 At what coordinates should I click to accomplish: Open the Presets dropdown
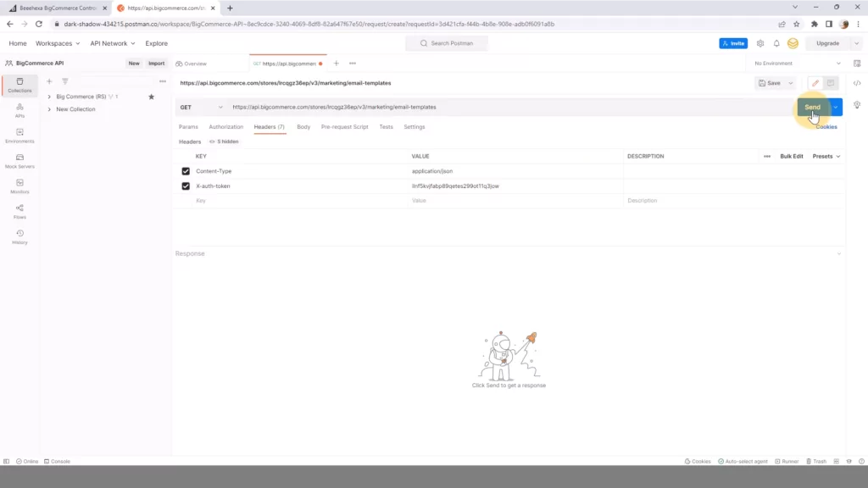point(826,157)
